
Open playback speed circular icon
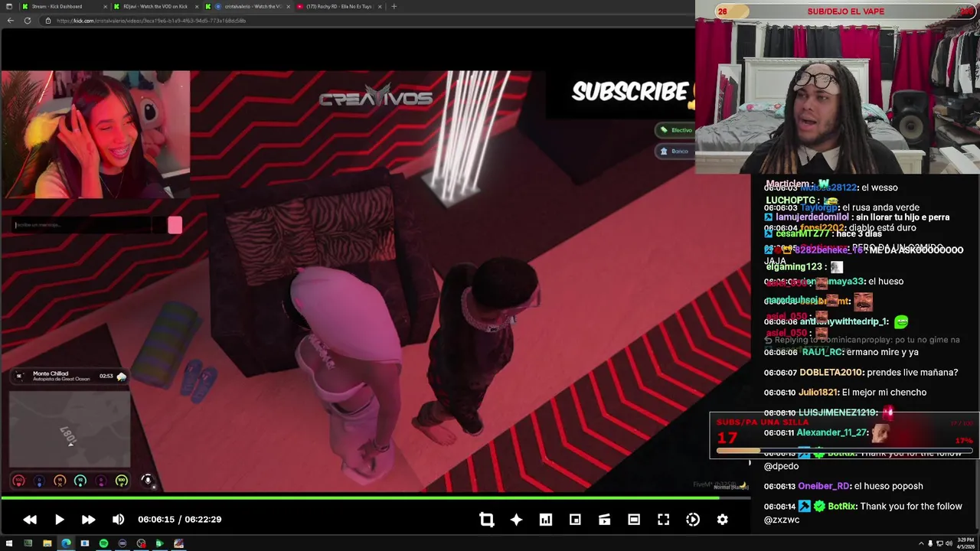pos(693,520)
